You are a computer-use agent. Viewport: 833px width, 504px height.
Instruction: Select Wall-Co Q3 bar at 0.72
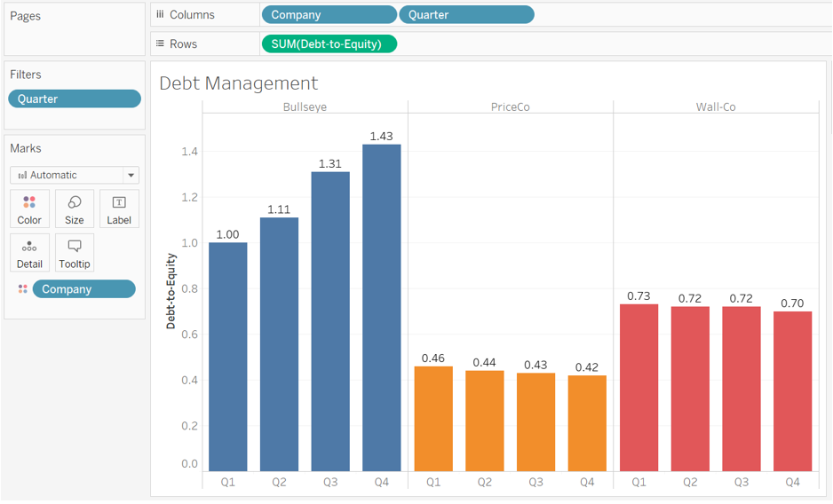pos(742,389)
